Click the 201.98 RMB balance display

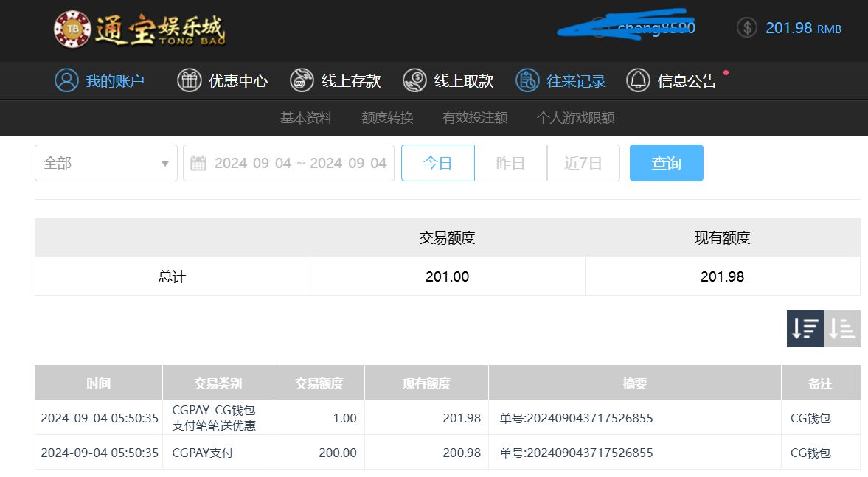tap(803, 28)
